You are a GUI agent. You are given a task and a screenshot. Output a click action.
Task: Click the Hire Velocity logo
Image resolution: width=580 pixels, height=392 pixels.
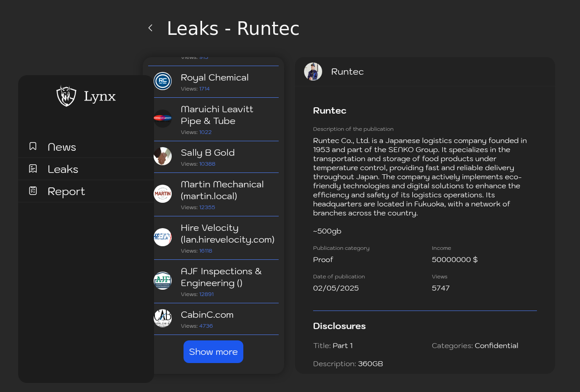point(163,237)
